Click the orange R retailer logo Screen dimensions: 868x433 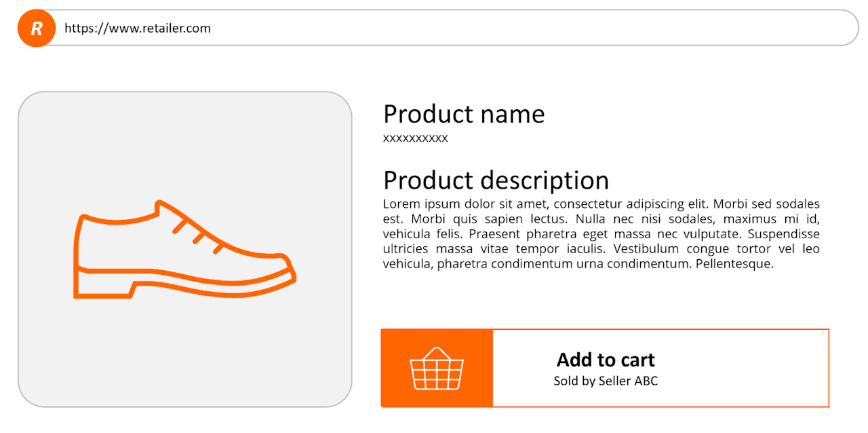click(37, 29)
